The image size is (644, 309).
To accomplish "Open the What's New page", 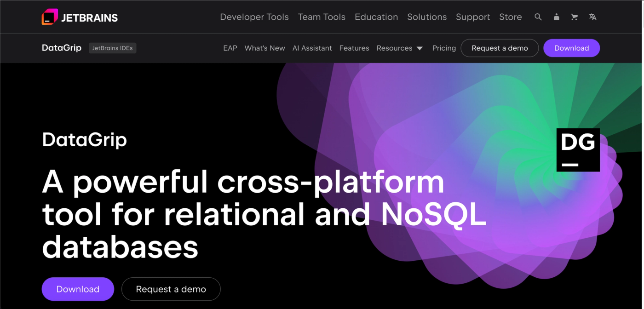I will 265,48.
